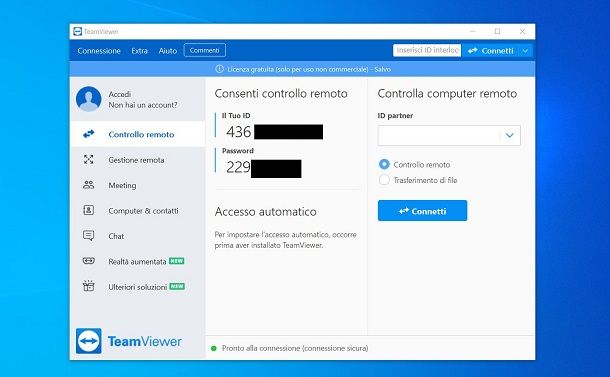This screenshot has height=377, width=610.
Task: Open Realtà aumentata section
Action: point(138,261)
